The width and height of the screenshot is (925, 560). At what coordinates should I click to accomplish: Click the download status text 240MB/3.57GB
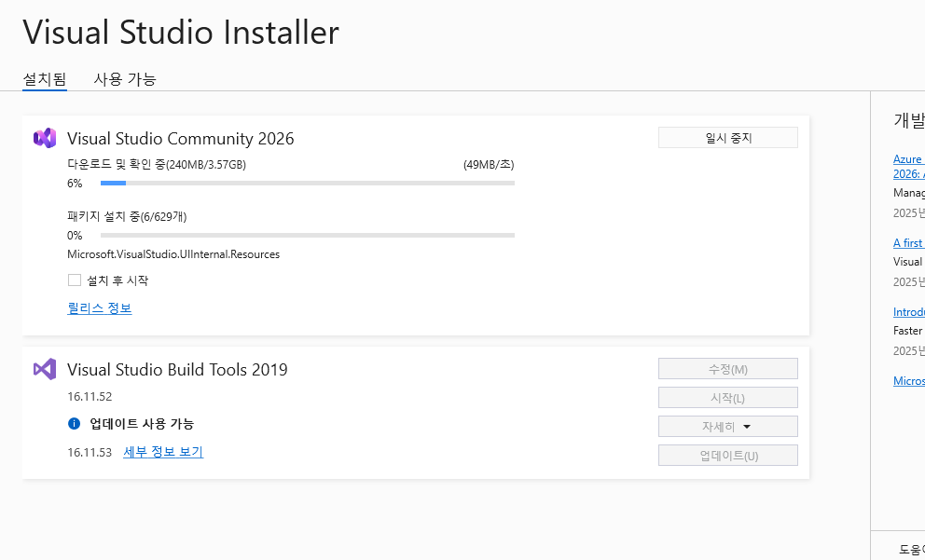(x=157, y=165)
